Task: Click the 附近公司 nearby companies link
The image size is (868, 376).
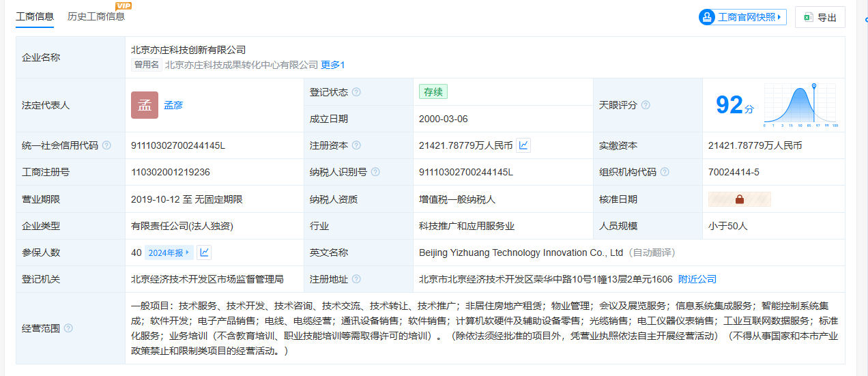Action: [697, 279]
